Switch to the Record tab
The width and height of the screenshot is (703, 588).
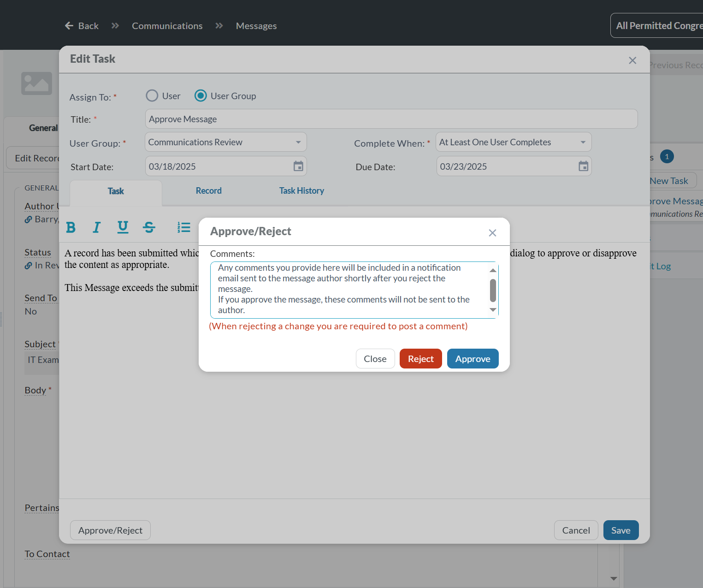coord(208,191)
